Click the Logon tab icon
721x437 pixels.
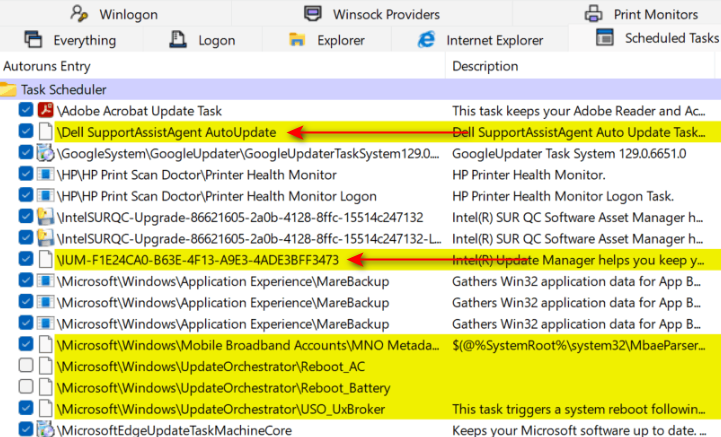[177, 40]
